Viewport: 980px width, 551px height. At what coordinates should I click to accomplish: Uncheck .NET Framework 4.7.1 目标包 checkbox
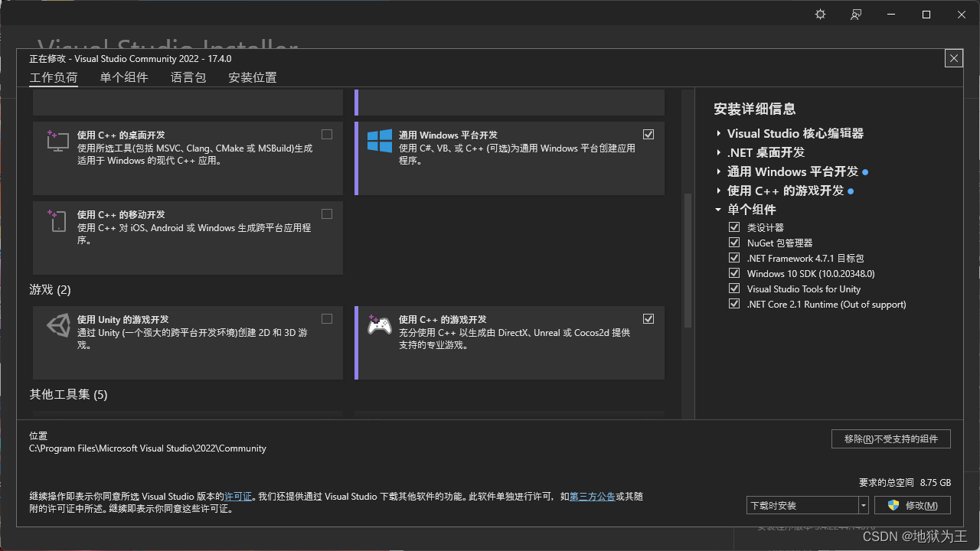click(x=734, y=258)
